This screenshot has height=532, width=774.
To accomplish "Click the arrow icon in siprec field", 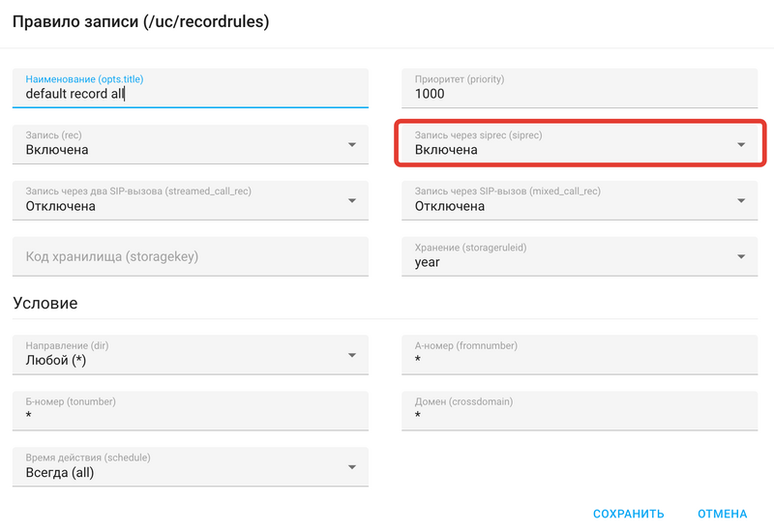I will [741, 145].
